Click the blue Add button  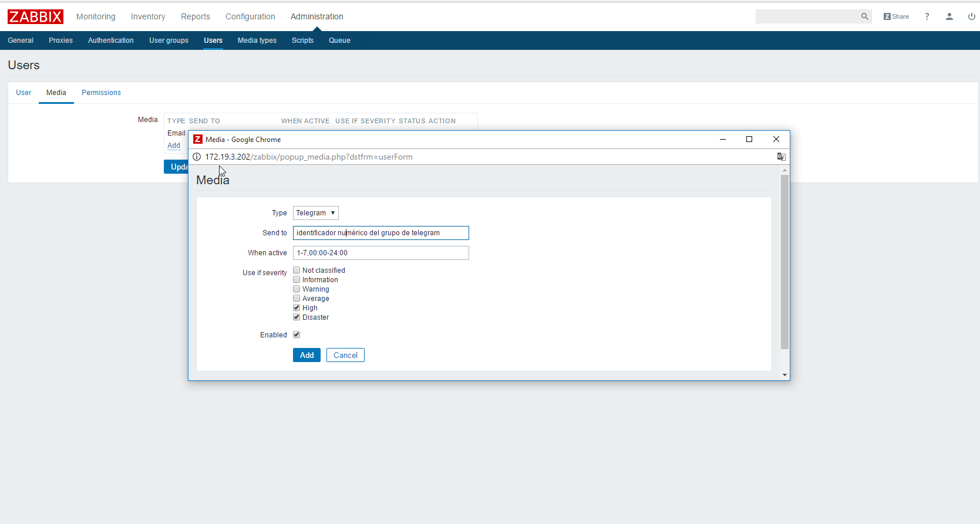307,355
